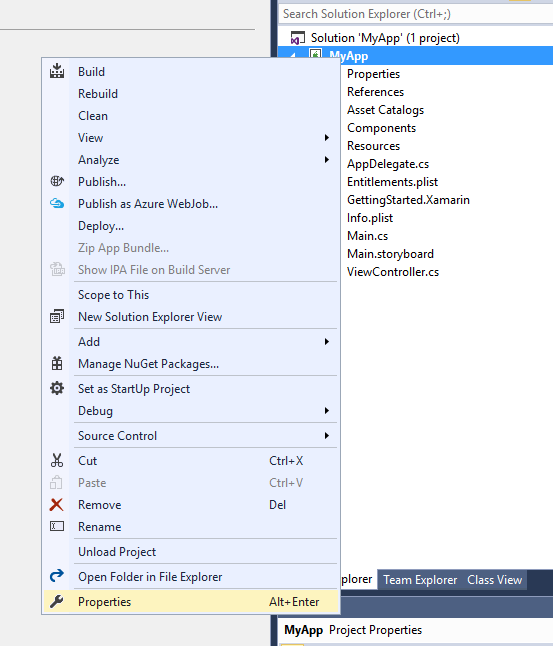Image resolution: width=553 pixels, height=646 pixels.
Task: Select Publish... menu entry
Action: click(x=191, y=182)
